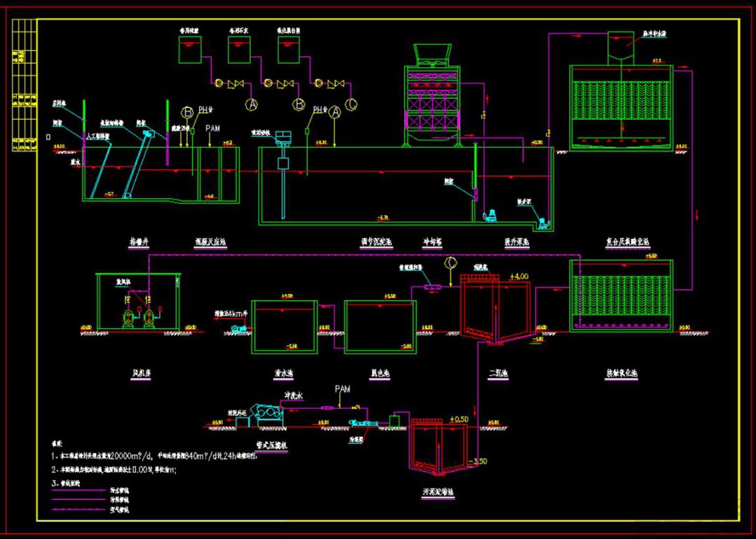Click the '冲洗水' label above the filter press
The width and height of the screenshot is (756, 539).
(294, 396)
